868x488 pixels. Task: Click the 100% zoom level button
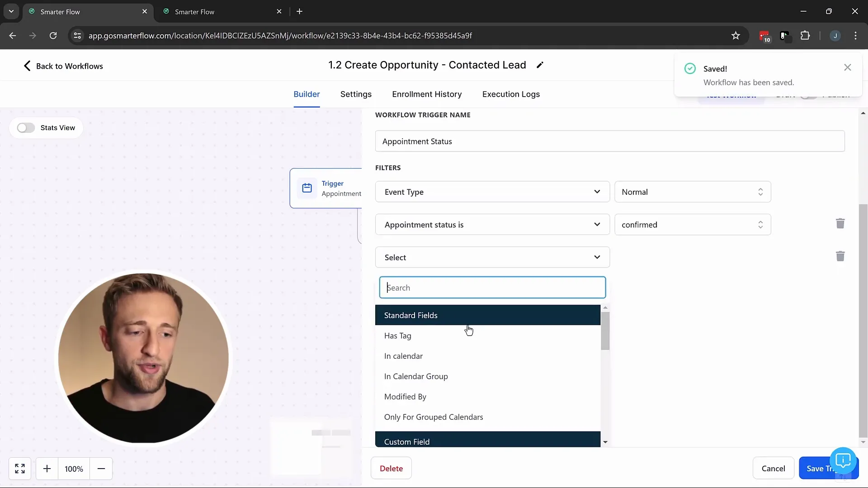click(74, 469)
